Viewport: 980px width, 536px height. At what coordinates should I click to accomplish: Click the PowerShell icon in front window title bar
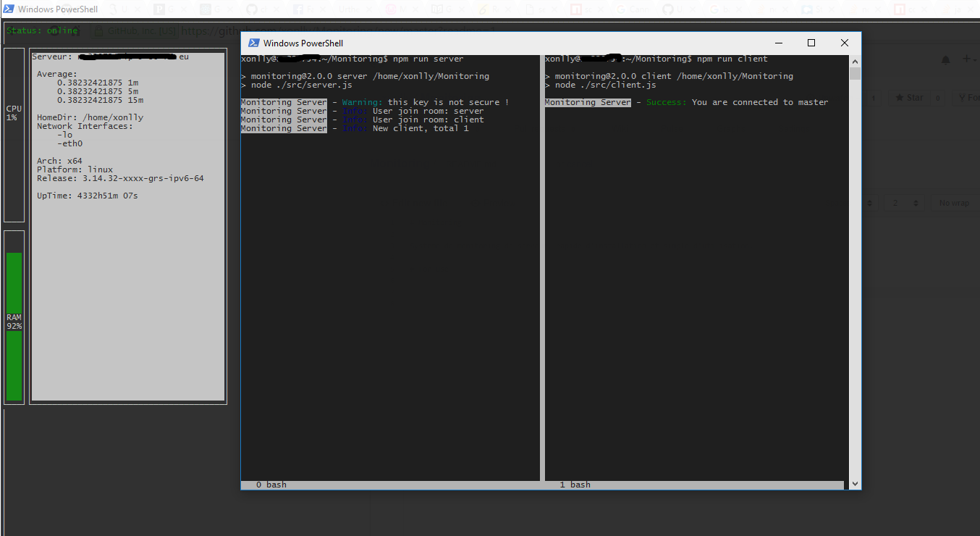[254, 43]
